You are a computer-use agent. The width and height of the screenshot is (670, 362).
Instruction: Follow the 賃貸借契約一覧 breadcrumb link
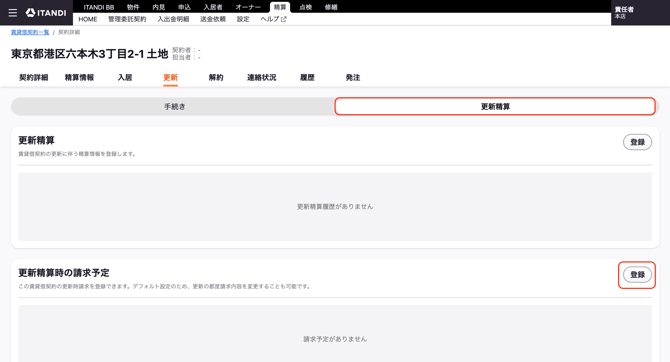30,32
